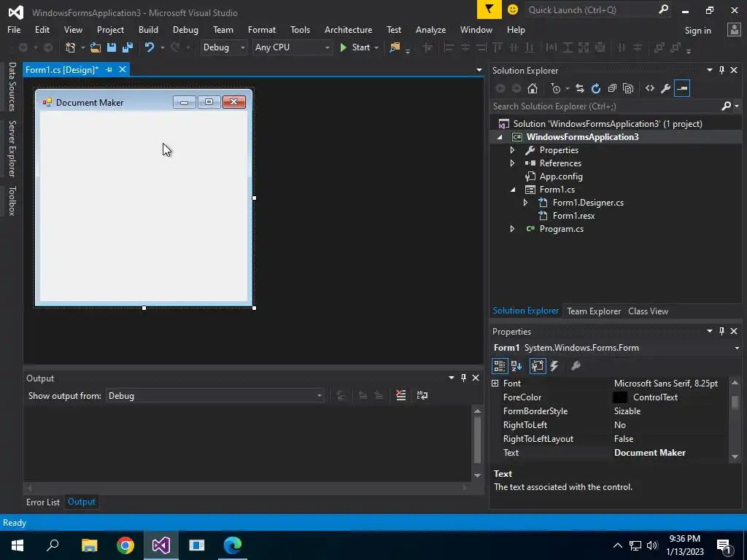Open the notifications flag in the title bar
The height and width of the screenshot is (560, 747).
489,9
